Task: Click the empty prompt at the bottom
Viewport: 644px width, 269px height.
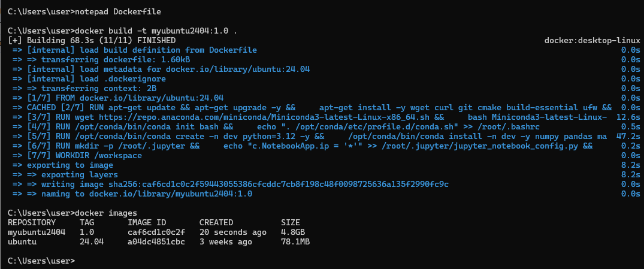Action: coord(41,261)
